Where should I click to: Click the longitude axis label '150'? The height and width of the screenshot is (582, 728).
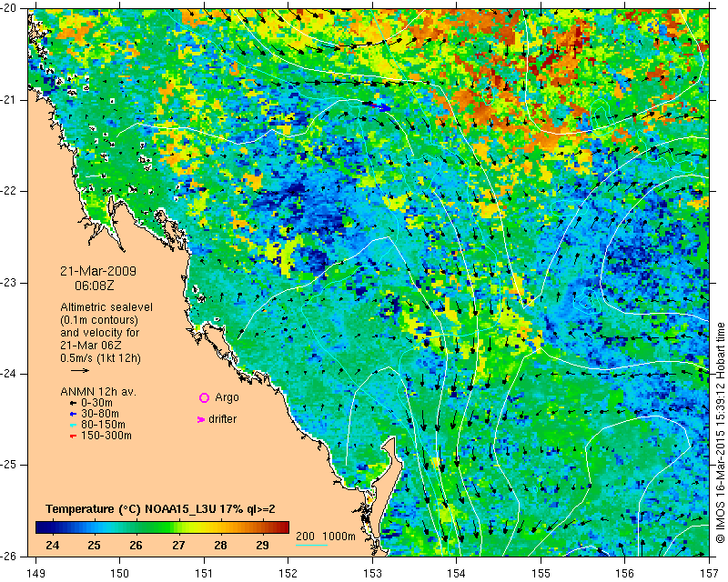[120, 574]
